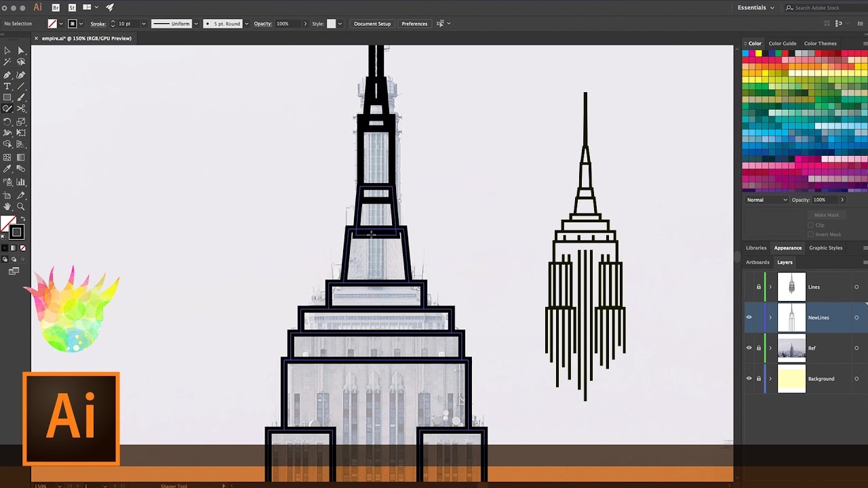The image size is (868, 488).
Task: Open the 5 pt. Round brush dropdown
Action: click(x=246, y=24)
